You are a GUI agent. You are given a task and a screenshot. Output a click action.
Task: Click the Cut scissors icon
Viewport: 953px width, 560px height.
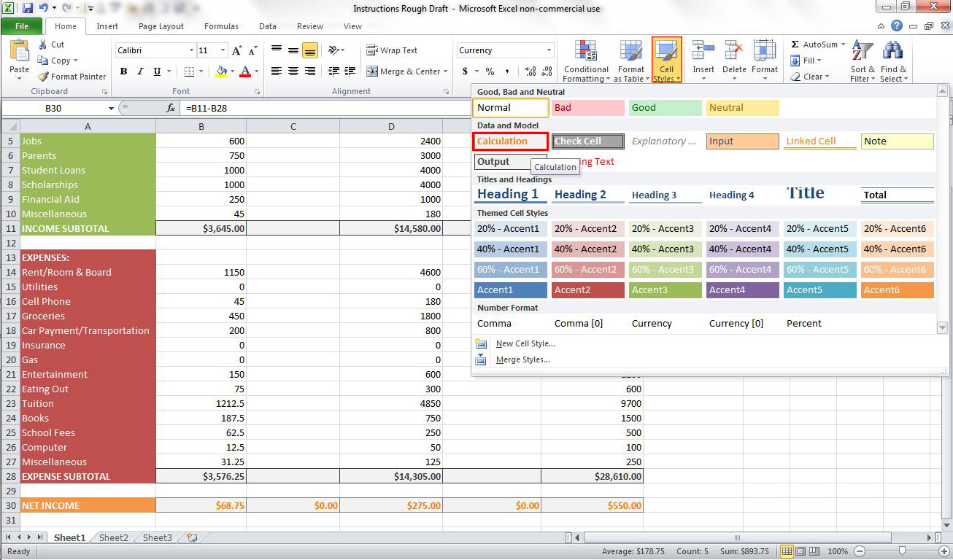pyautogui.click(x=43, y=45)
